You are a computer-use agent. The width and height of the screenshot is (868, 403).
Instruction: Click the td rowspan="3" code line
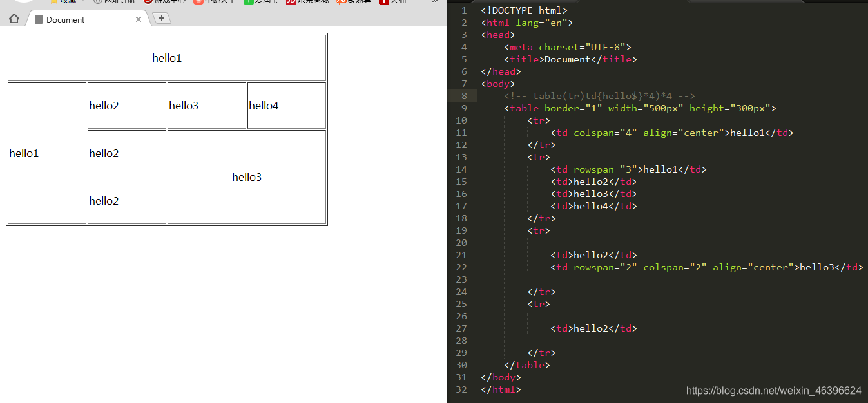628,169
